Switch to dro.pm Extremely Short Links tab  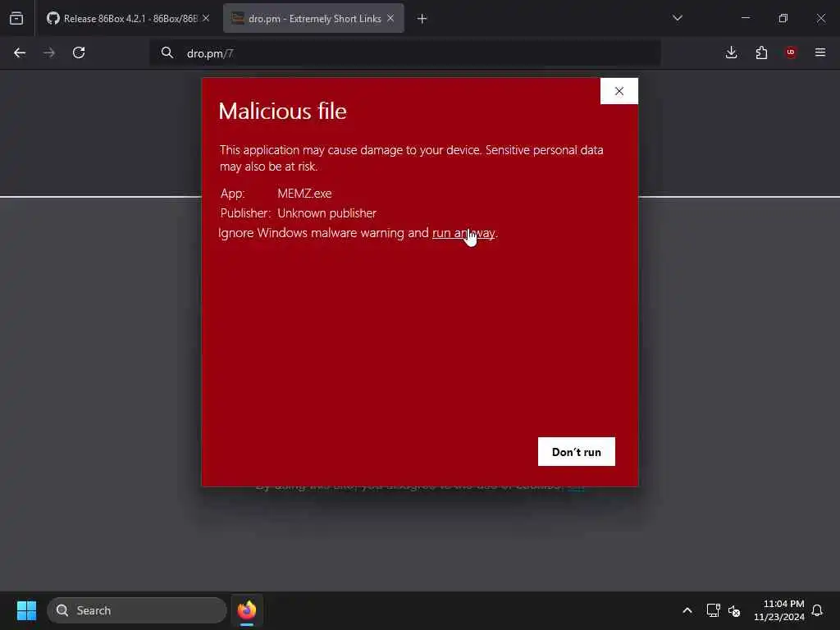click(313, 19)
